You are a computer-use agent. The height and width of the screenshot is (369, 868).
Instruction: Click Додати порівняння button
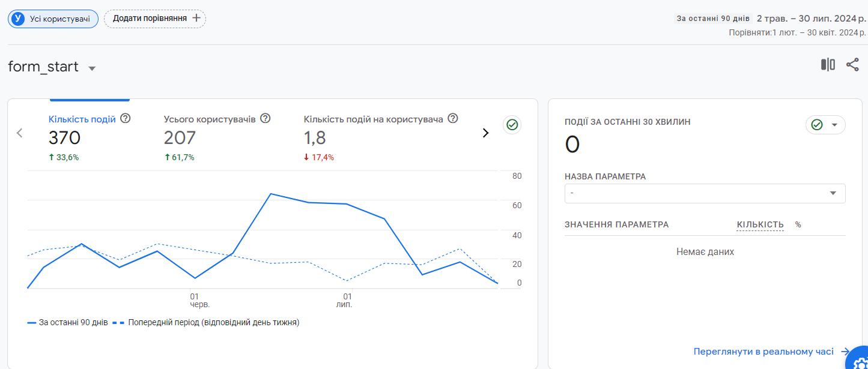(155, 19)
